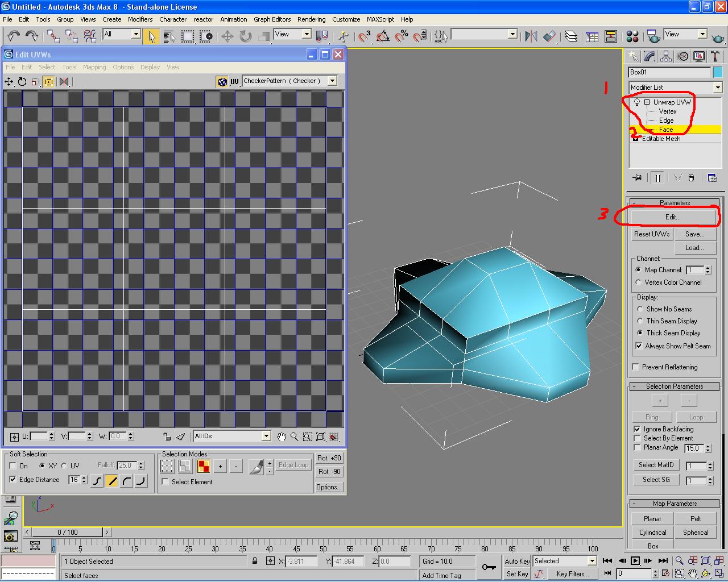Open the named selection sets dropdown
This screenshot has width=728, height=582.
coord(512,34)
